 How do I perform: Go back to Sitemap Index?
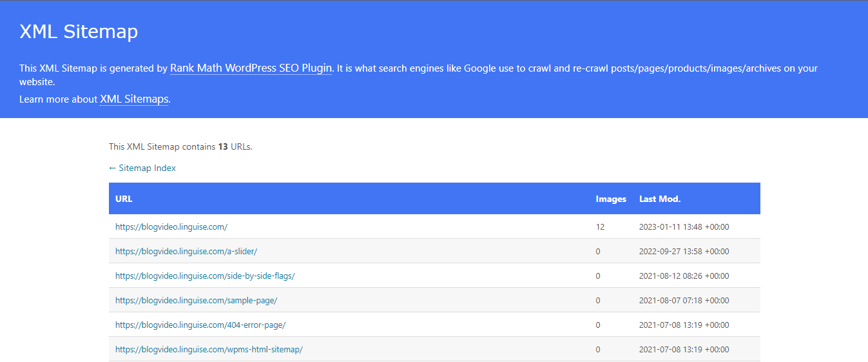pos(142,168)
